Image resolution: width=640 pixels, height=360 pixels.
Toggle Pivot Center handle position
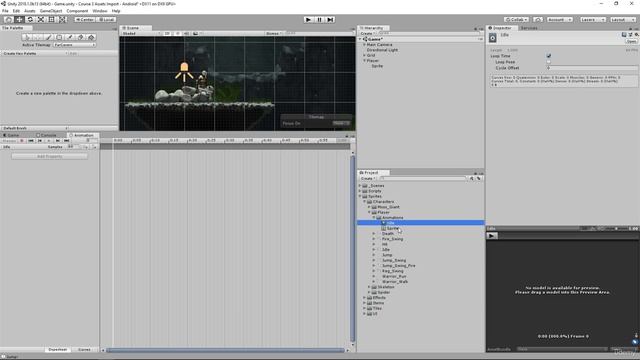click(84, 20)
